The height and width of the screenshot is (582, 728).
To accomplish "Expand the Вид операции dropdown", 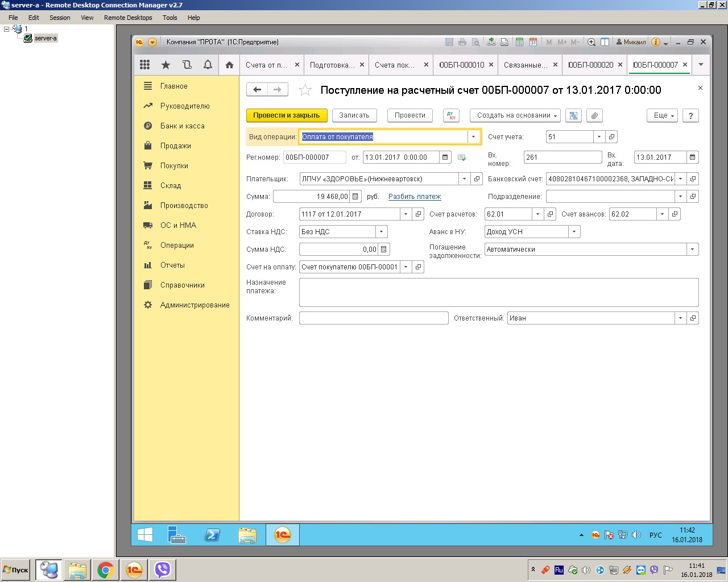I will (473, 137).
